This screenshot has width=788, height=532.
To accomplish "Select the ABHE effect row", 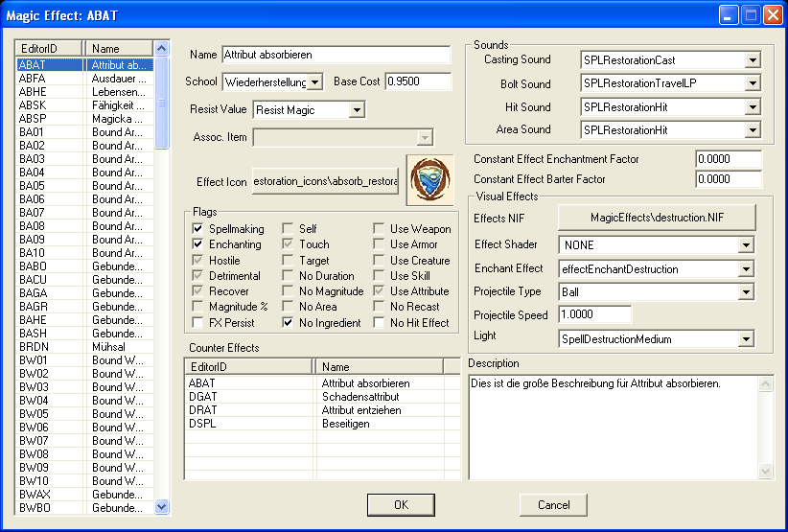I will point(84,92).
